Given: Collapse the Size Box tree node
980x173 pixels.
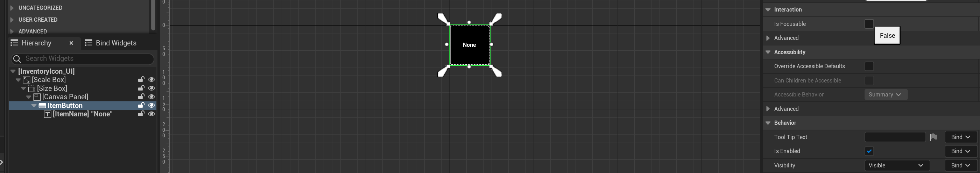Looking at the screenshot, I should pos(23,88).
